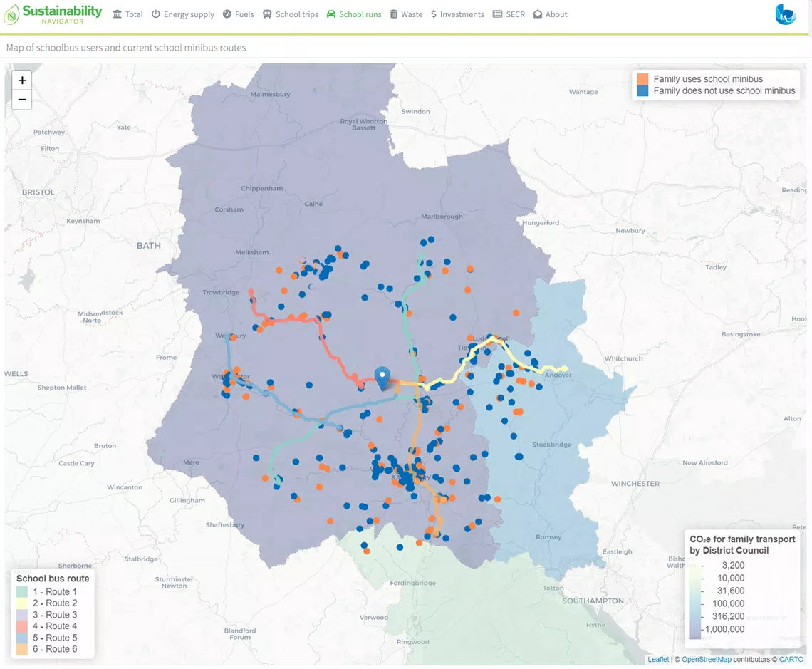Viewport: 812px width, 669px height.
Task: Open the School trips menu item
Action: pos(291,14)
